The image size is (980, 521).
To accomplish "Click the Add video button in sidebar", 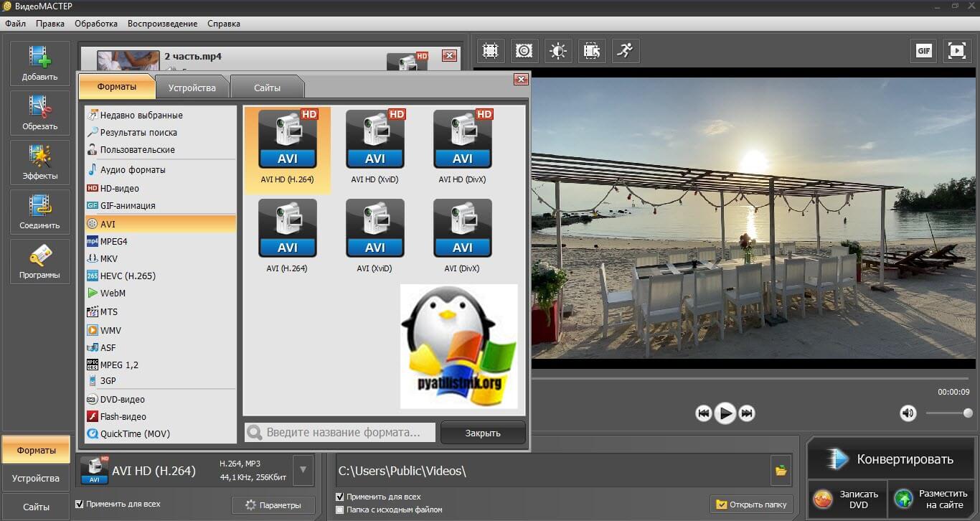I will pyautogui.click(x=40, y=63).
